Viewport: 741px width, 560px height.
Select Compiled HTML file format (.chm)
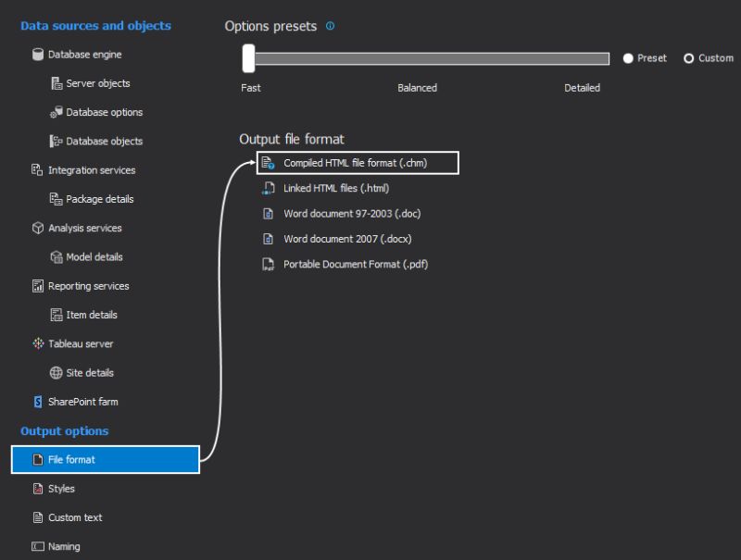(356, 162)
